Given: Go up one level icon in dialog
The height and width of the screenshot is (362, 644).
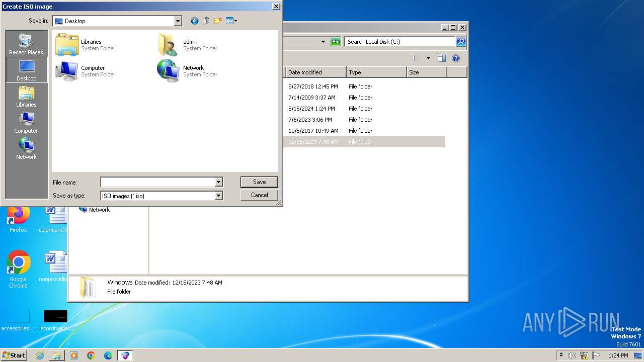Looking at the screenshot, I should click(x=206, y=21).
